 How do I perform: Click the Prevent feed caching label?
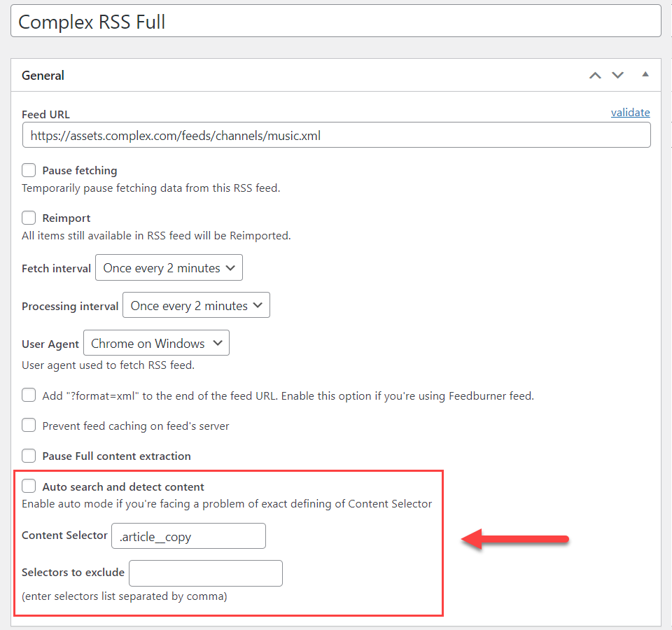[136, 426]
